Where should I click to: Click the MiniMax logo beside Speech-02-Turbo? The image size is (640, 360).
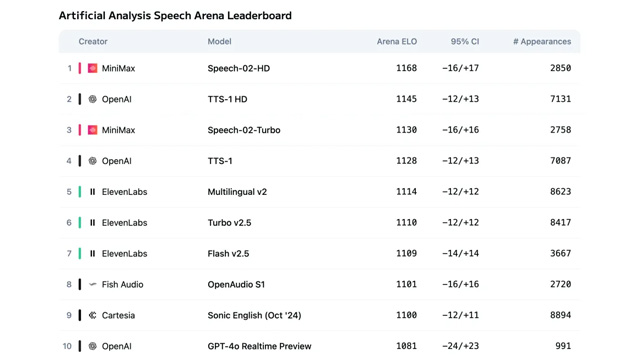pyautogui.click(x=93, y=130)
